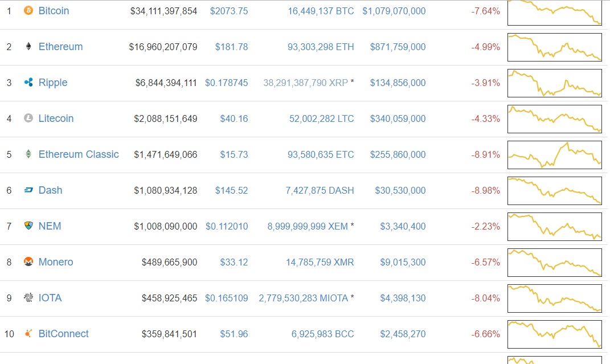Click the blue Ripple logo icon
This screenshot has width=610, height=364.
(28, 83)
